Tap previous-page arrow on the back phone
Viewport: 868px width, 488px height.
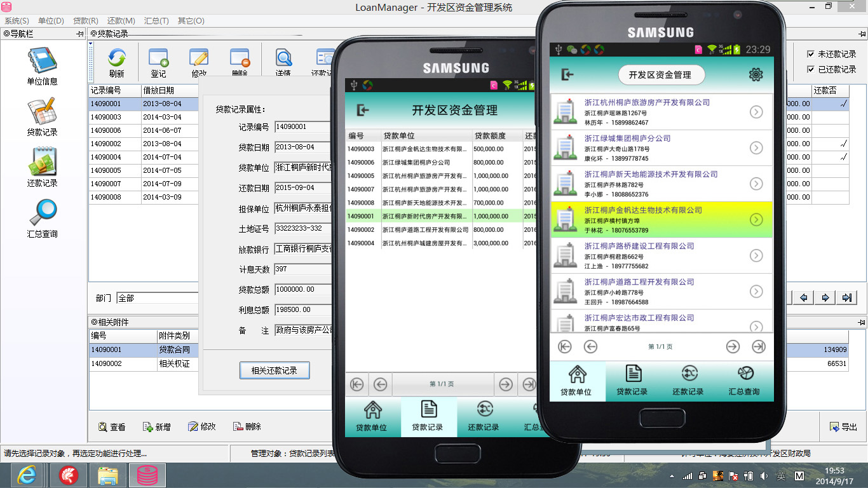tap(380, 384)
